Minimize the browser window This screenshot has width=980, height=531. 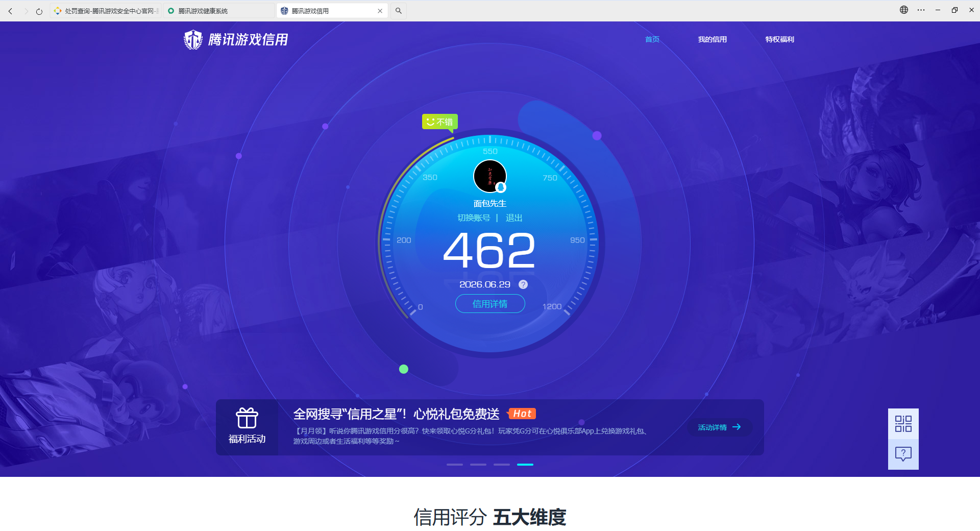pyautogui.click(x=938, y=10)
